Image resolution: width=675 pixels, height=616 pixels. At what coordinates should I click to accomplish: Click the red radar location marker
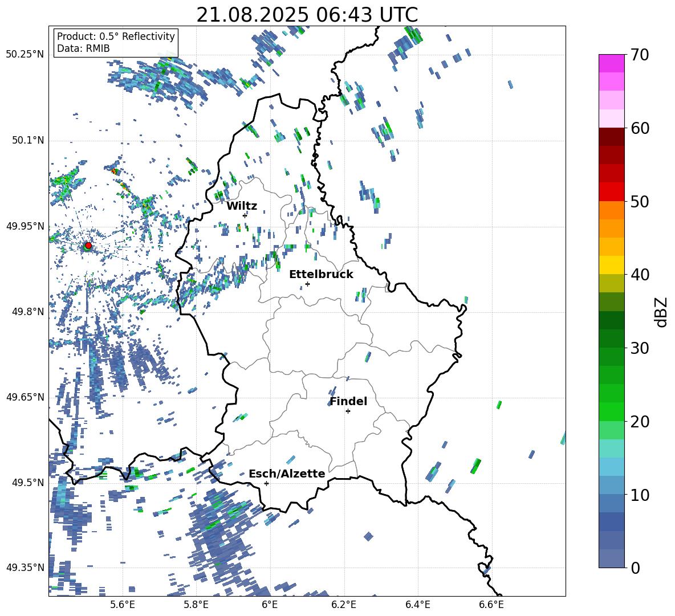pyautogui.click(x=88, y=245)
